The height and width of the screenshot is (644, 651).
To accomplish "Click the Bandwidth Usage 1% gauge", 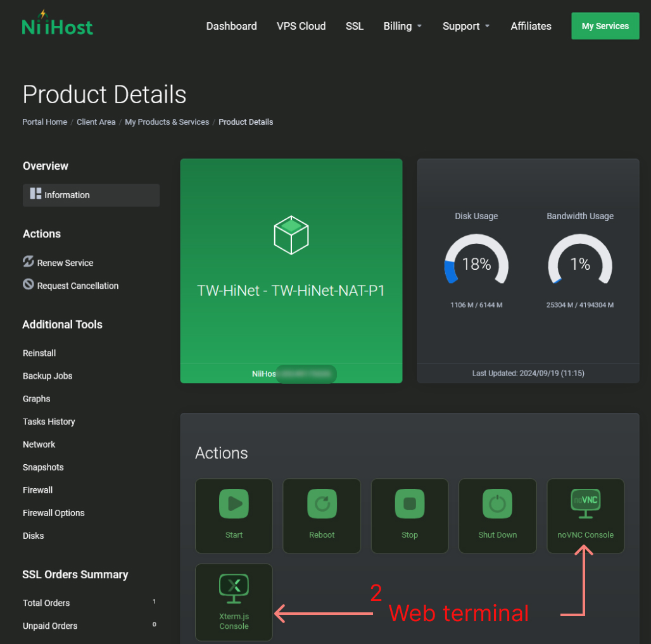I will [x=580, y=260].
